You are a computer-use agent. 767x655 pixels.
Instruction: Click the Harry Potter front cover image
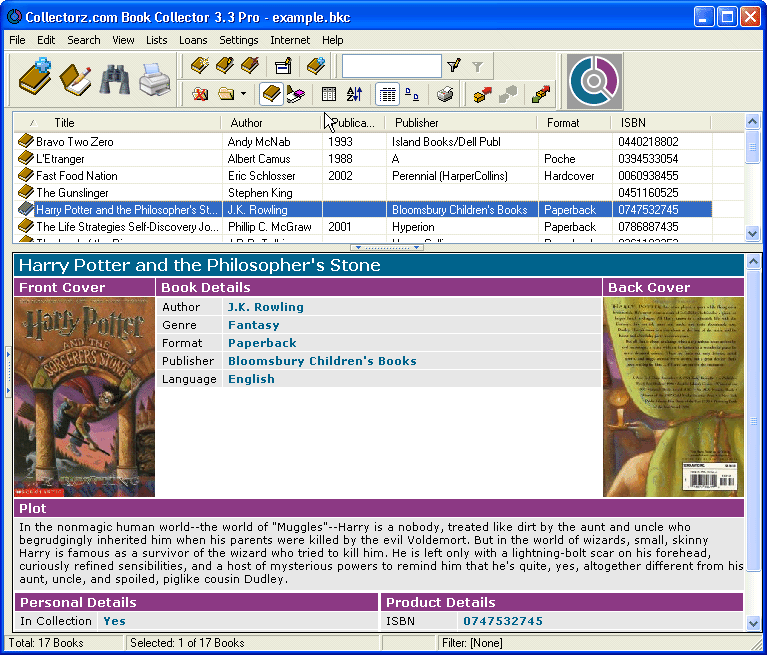click(x=85, y=397)
